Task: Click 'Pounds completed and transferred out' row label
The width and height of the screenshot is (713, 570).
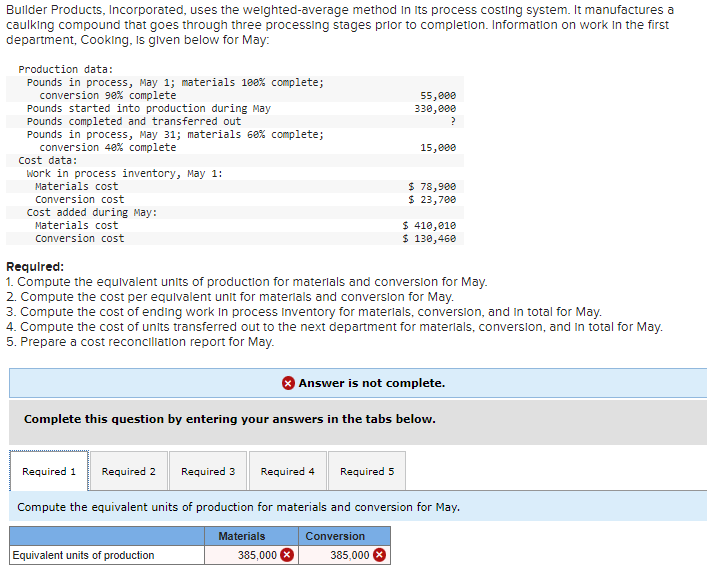Action: pos(134,121)
